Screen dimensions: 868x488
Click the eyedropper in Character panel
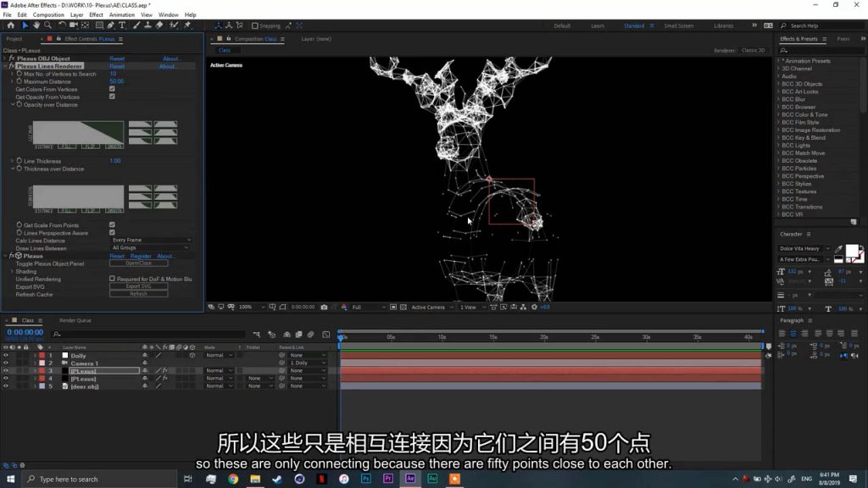pos(838,248)
